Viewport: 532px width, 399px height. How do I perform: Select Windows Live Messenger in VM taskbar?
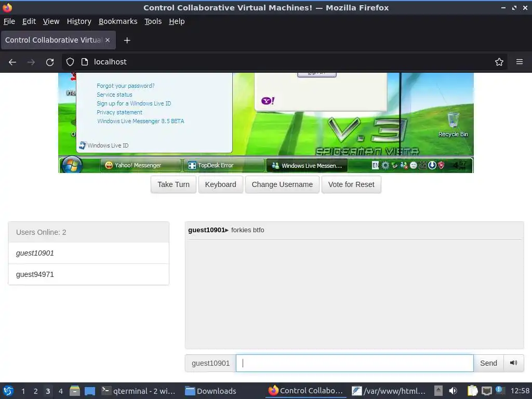[x=307, y=166]
